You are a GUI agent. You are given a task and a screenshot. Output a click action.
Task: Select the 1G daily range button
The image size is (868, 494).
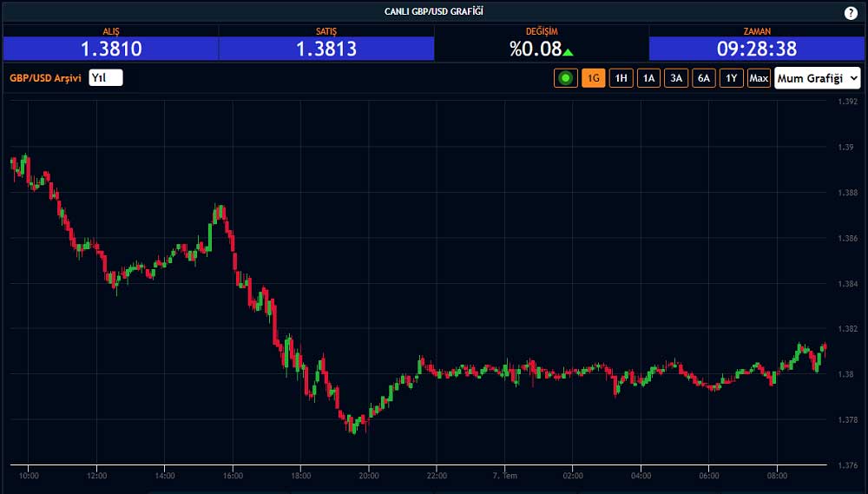[594, 78]
